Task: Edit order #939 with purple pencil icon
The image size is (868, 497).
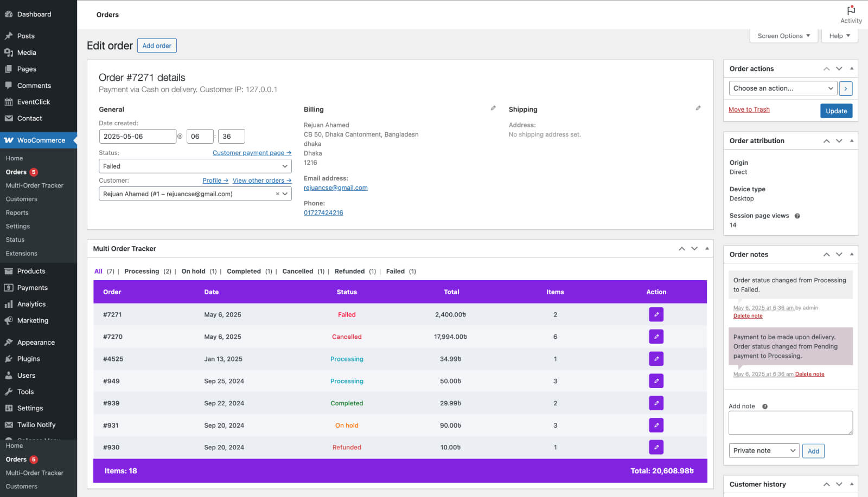Action: click(656, 403)
